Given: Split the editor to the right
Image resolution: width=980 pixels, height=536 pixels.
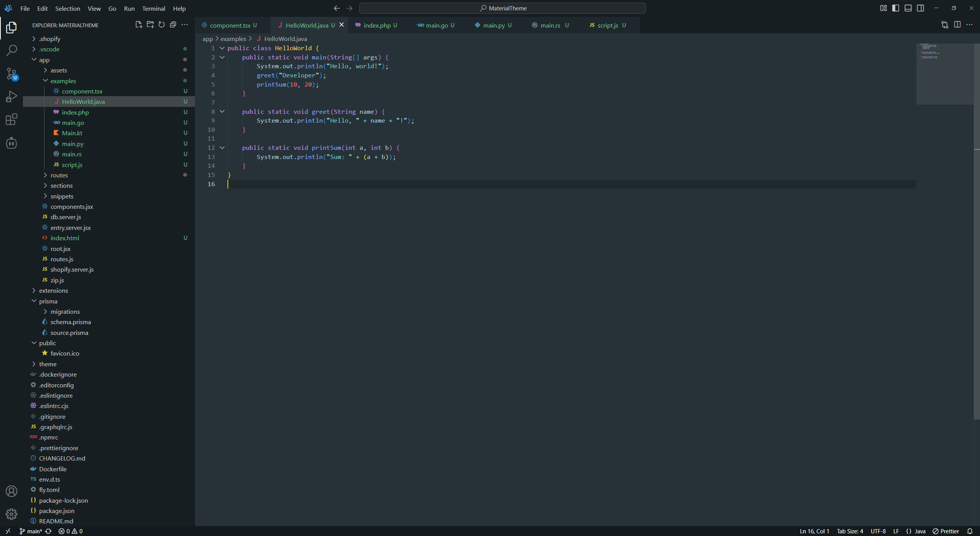Looking at the screenshot, I should (x=957, y=25).
